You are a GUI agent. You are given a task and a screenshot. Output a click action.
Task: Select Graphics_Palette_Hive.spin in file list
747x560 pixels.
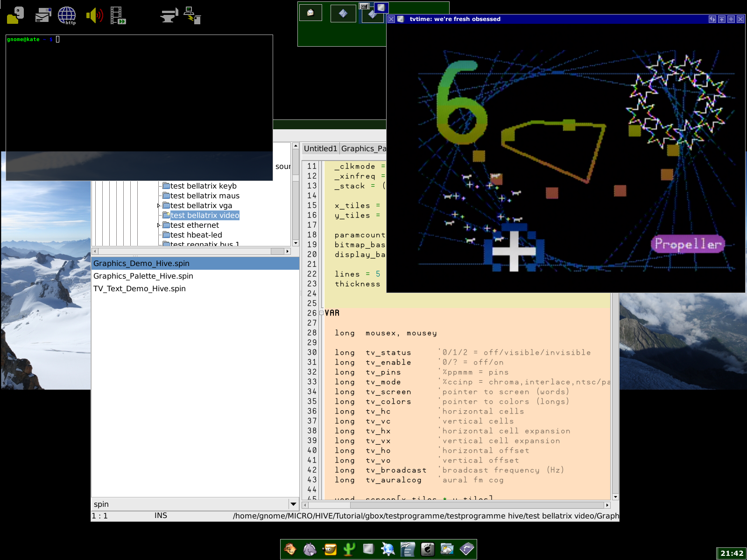coord(143,276)
